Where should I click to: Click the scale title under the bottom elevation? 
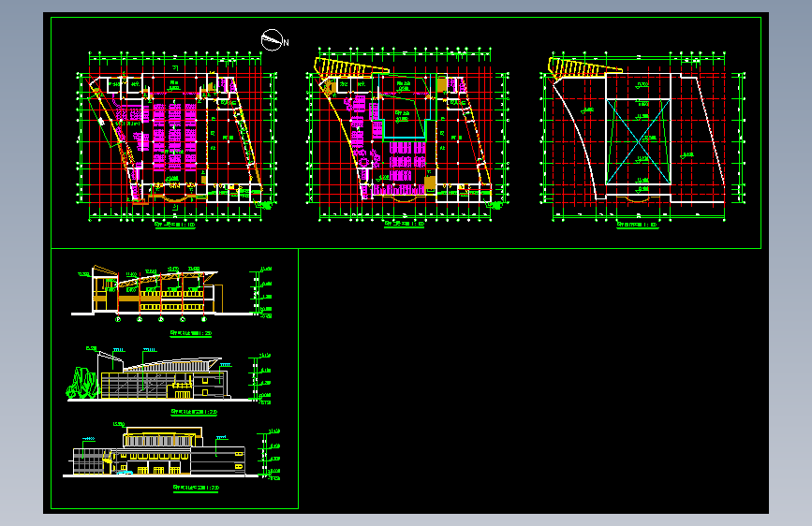(x=196, y=489)
